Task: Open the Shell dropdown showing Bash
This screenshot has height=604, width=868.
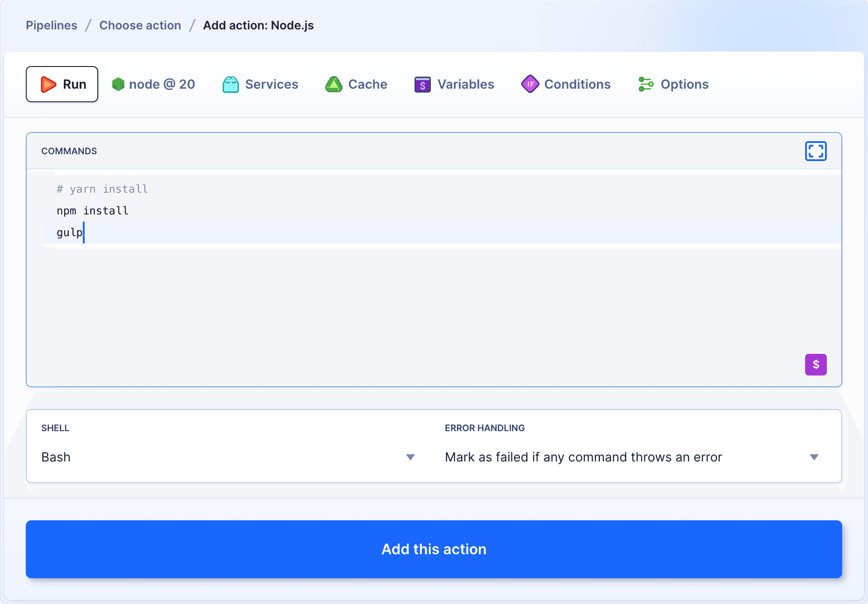Action: click(229, 457)
